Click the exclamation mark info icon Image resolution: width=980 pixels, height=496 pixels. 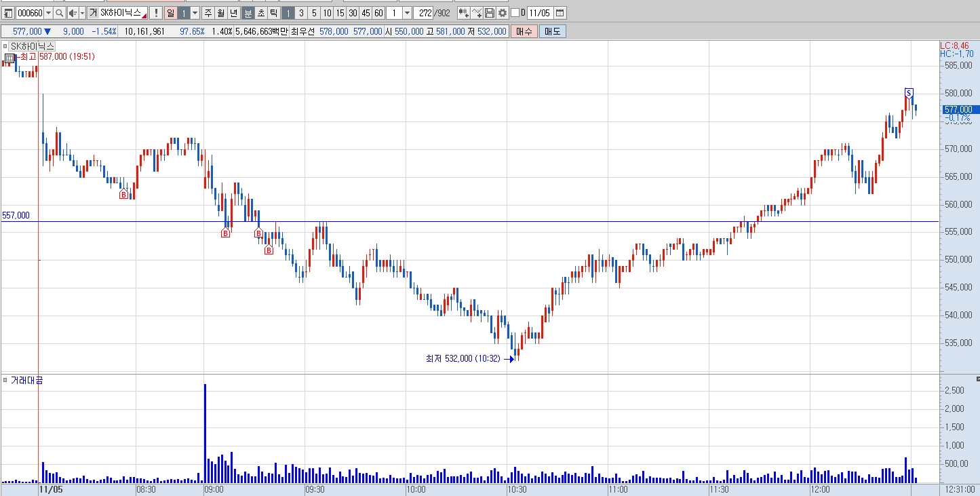(156, 13)
